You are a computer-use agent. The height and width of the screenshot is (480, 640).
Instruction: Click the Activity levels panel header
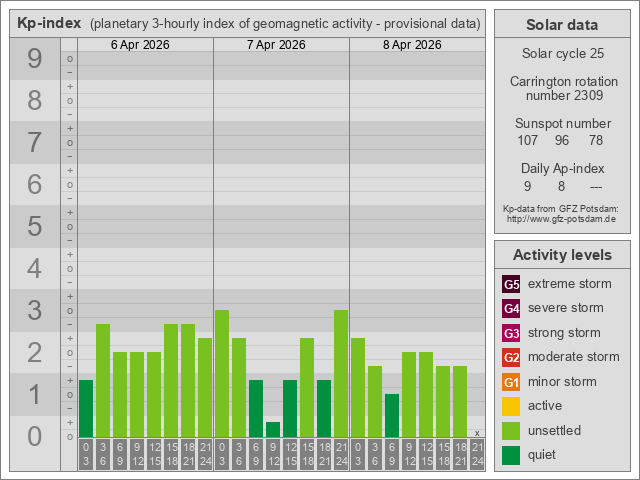tap(561, 255)
